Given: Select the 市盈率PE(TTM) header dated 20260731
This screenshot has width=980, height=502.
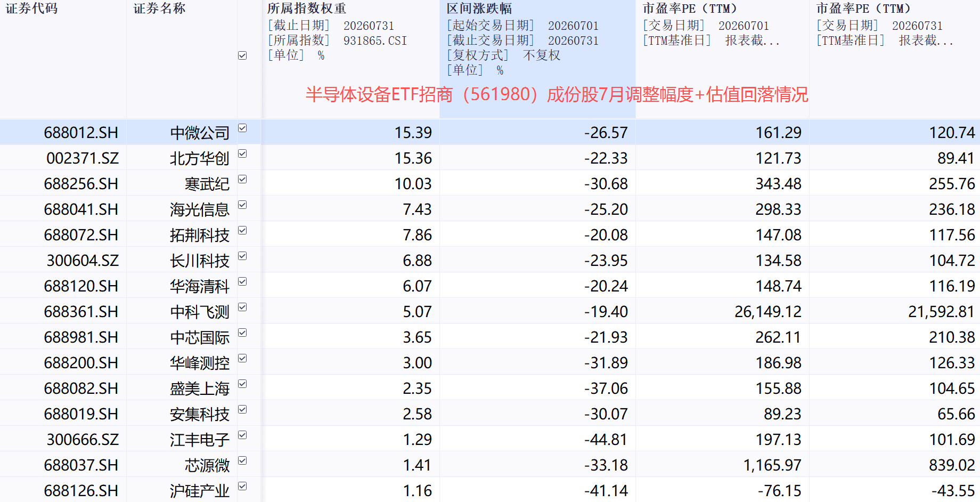Looking at the screenshot, I should (863, 9).
